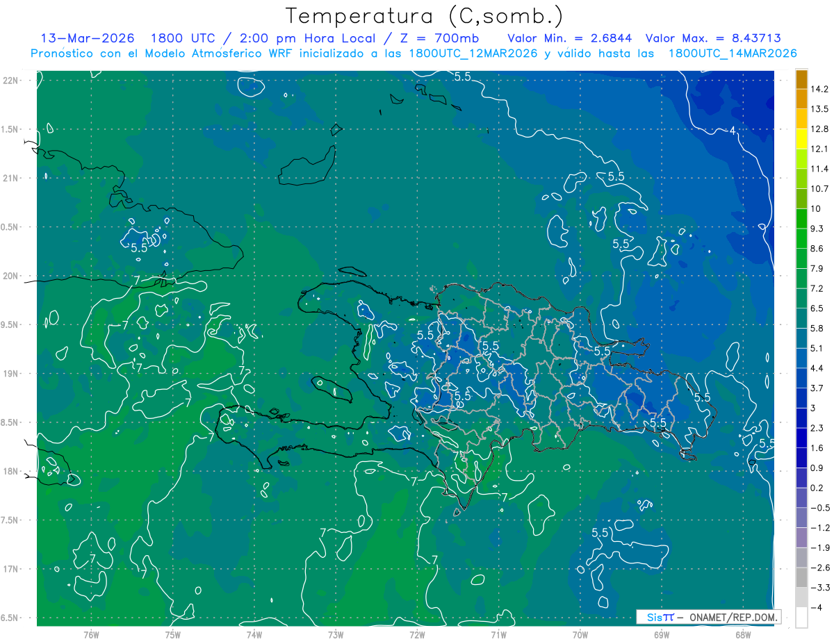The image size is (834, 644).
Task: Click the white swatch below -4
Action: [801, 618]
